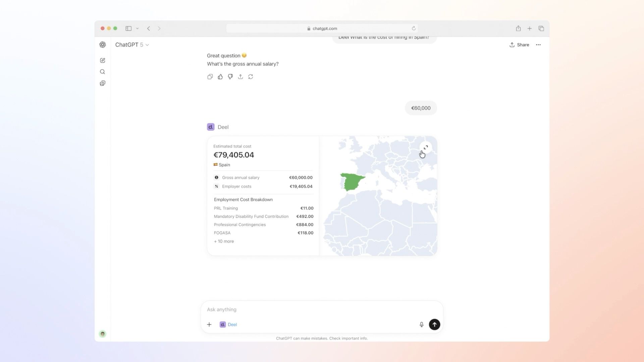The image size is (644, 362).
Task: Open the user profile avatar at bottom left
Action: pos(103,334)
